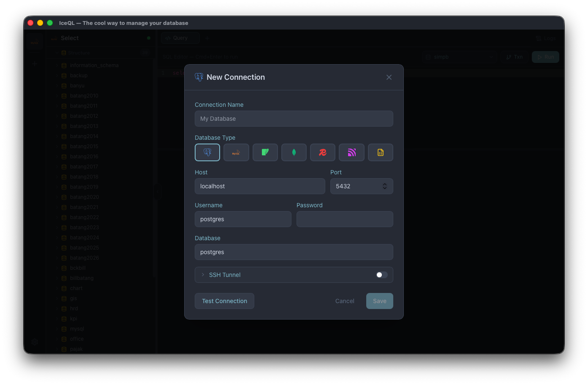
Task: Click the Database name field
Action: pyautogui.click(x=294, y=252)
